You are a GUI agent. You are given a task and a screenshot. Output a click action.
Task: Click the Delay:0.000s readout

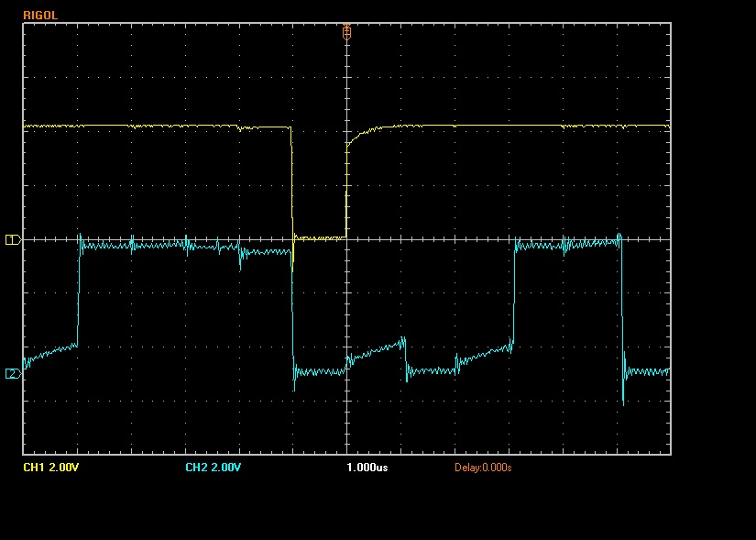click(482, 468)
